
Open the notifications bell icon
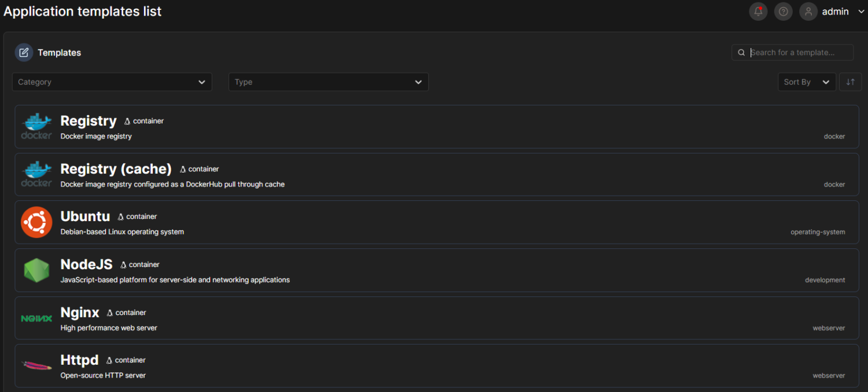(x=758, y=12)
